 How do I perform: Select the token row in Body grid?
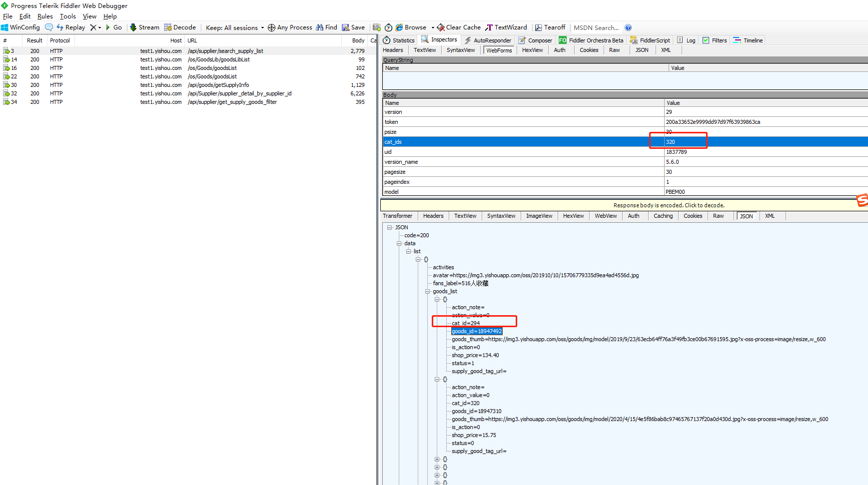[x=625, y=122]
